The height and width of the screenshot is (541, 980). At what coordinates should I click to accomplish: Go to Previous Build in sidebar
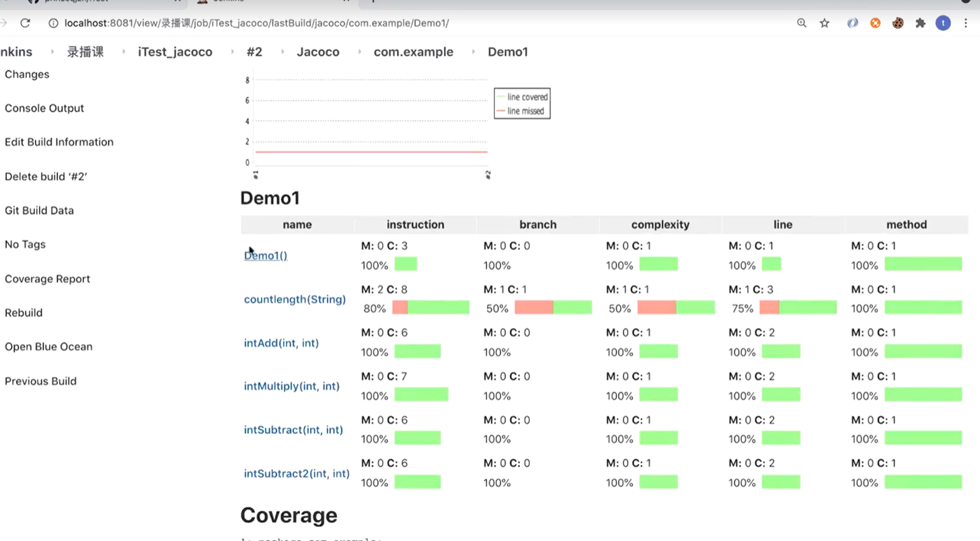tap(40, 381)
